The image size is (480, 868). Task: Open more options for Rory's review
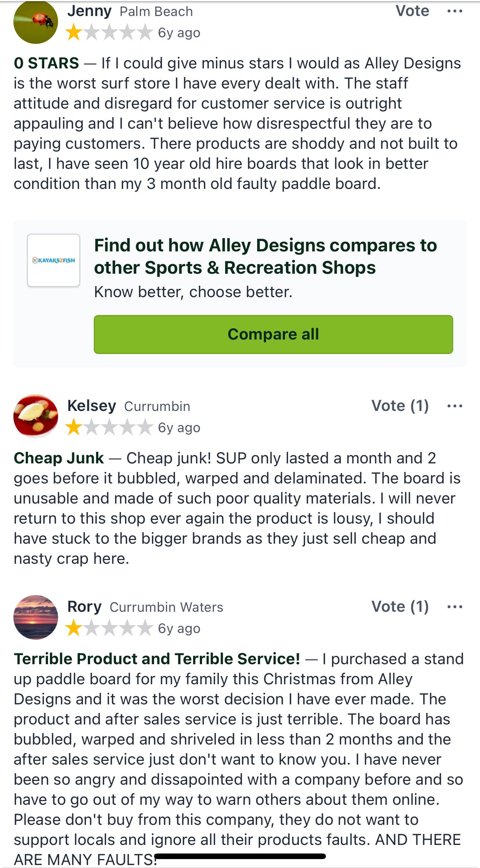click(x=455, y=607)
